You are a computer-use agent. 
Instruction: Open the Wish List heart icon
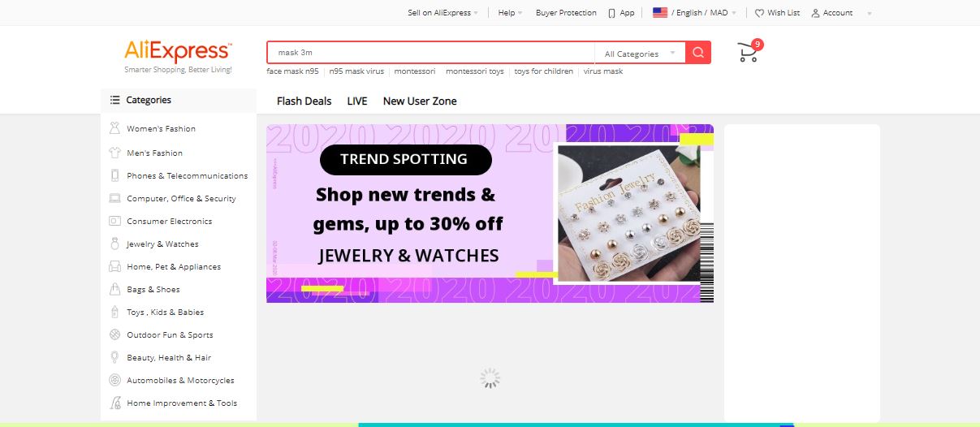[759, 13]
